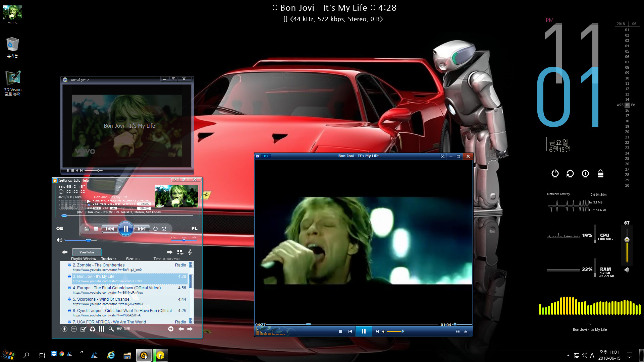Click the playlist scrollbar down arrow
The image size is (644, 362).
(x=191, y=321)
